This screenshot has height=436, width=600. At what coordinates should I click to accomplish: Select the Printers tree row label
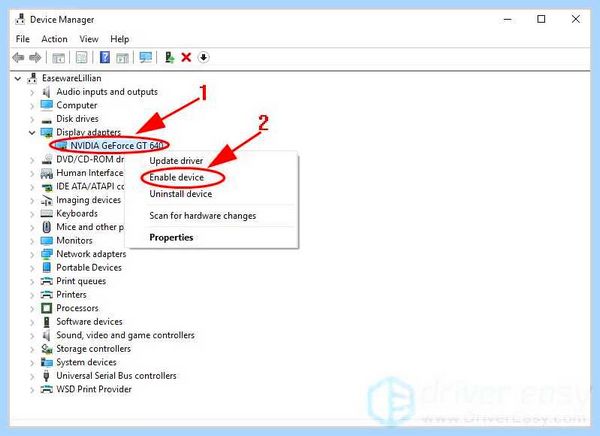point(71,294)
